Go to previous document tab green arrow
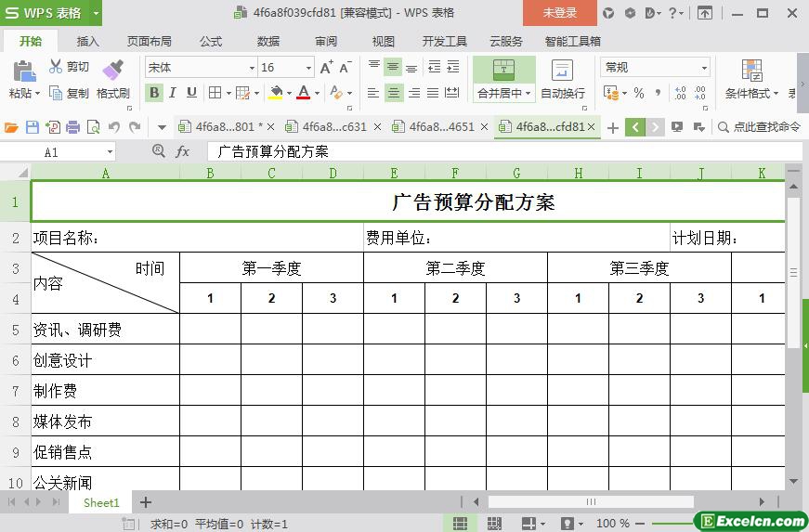 [x=635, y=127]
